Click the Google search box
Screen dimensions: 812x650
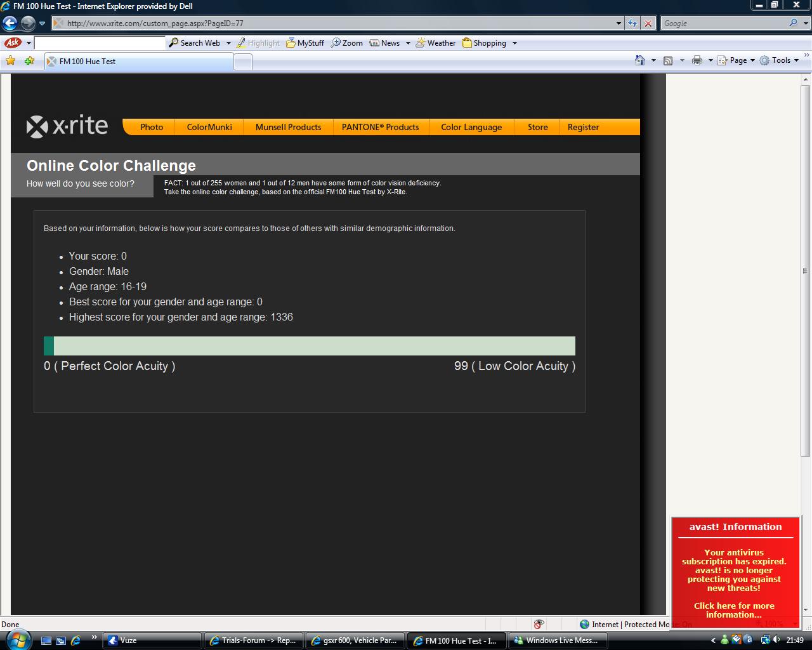[723, 23]
